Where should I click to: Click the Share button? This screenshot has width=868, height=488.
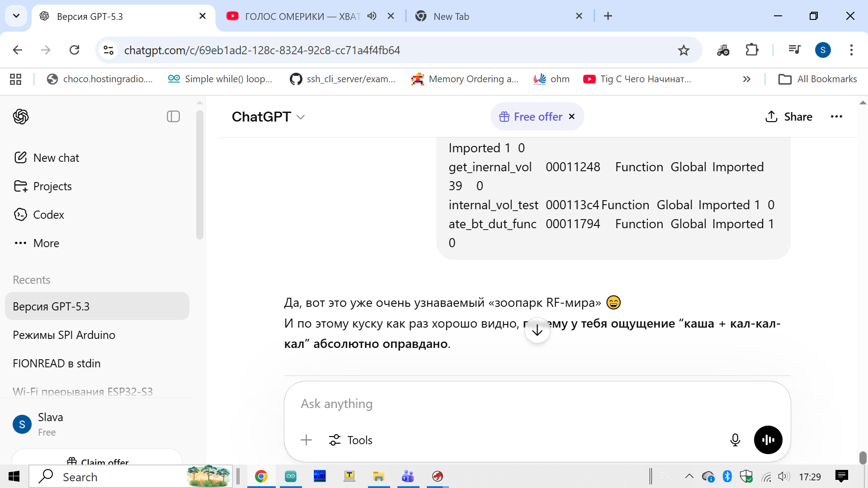click(789, 117)
